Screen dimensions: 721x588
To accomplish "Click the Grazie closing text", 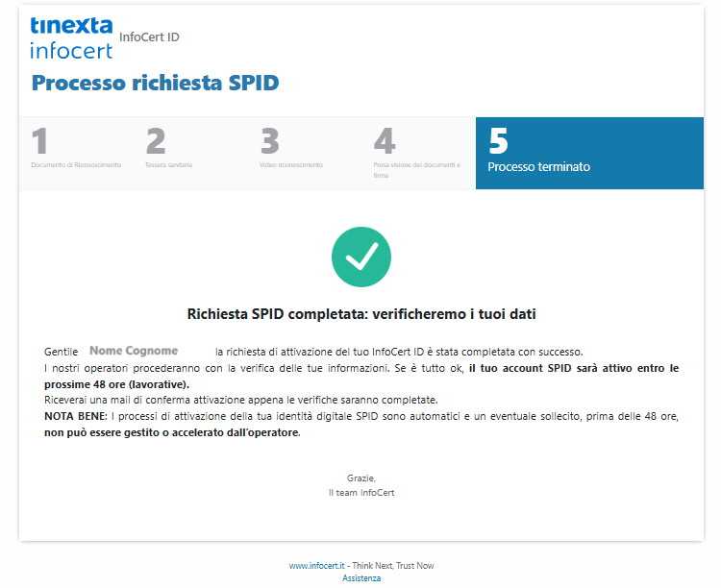I will [361, 478].
